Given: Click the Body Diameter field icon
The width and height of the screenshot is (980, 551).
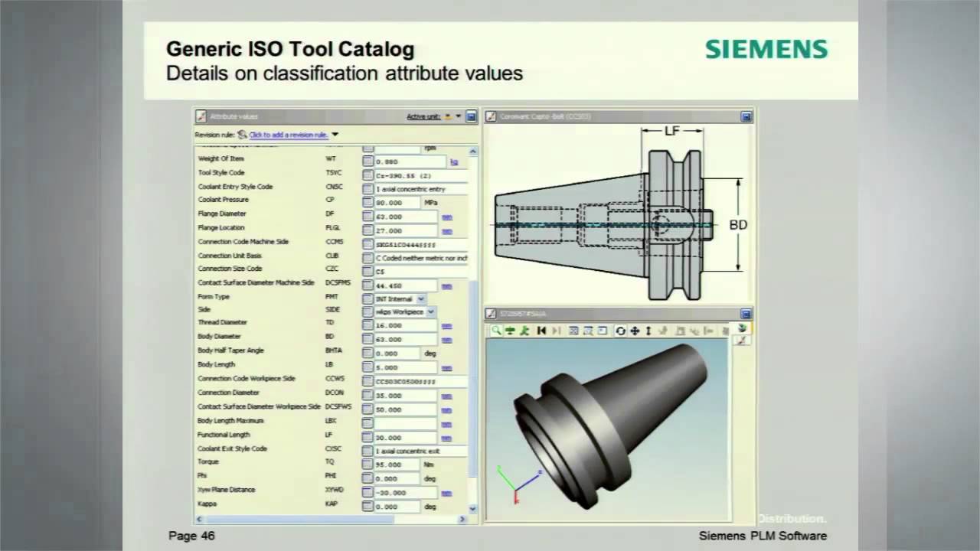Looking at the screenshot, I should (367, 339).
